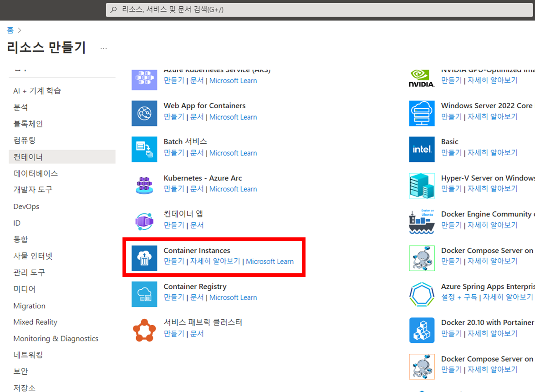Click 설정 + 구독 for Azure Spring Apps
This screenshot has width=535, height=392.
click(x=459, y=297)
